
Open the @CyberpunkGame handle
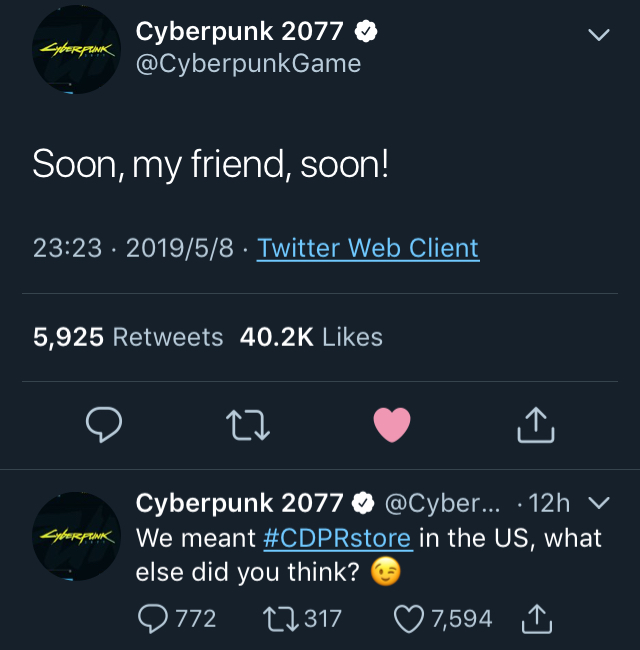tap(248, 64)
